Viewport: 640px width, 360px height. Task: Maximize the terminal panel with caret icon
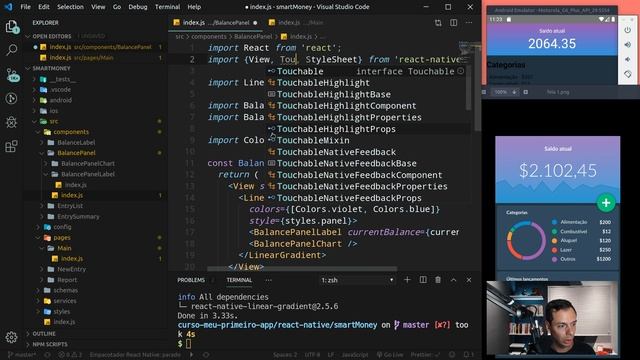coord(453,280)
